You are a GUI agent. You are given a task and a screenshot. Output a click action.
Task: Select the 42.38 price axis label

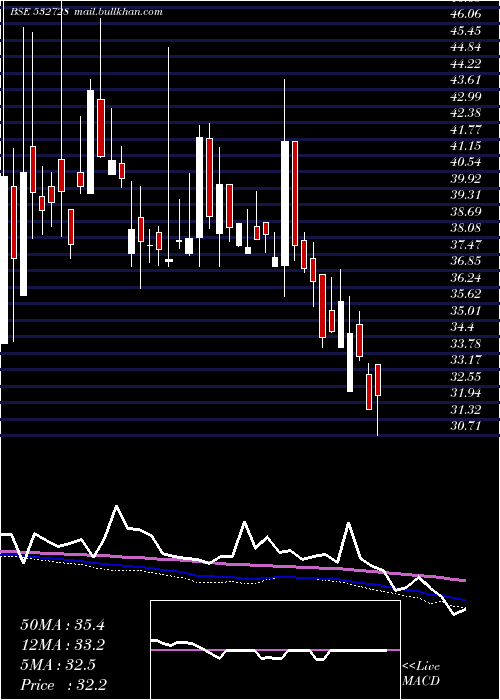tap(466, 113)
